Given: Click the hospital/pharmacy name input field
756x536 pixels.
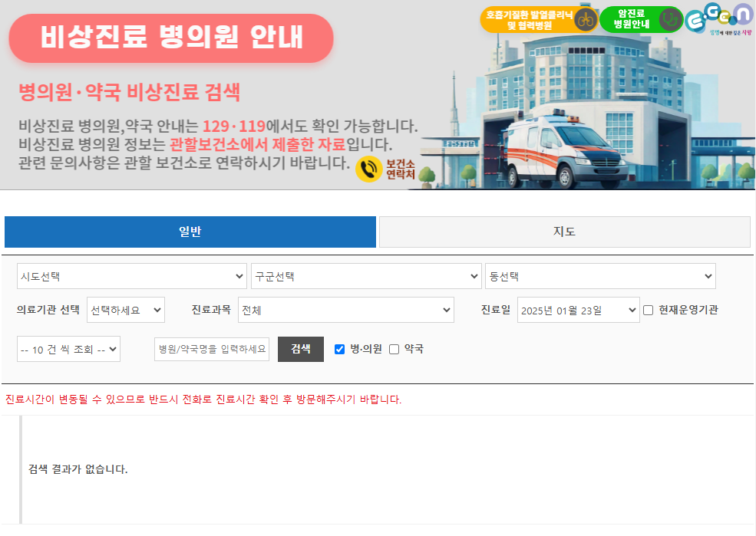Looking at the screenshot, I should coord(212,349).
